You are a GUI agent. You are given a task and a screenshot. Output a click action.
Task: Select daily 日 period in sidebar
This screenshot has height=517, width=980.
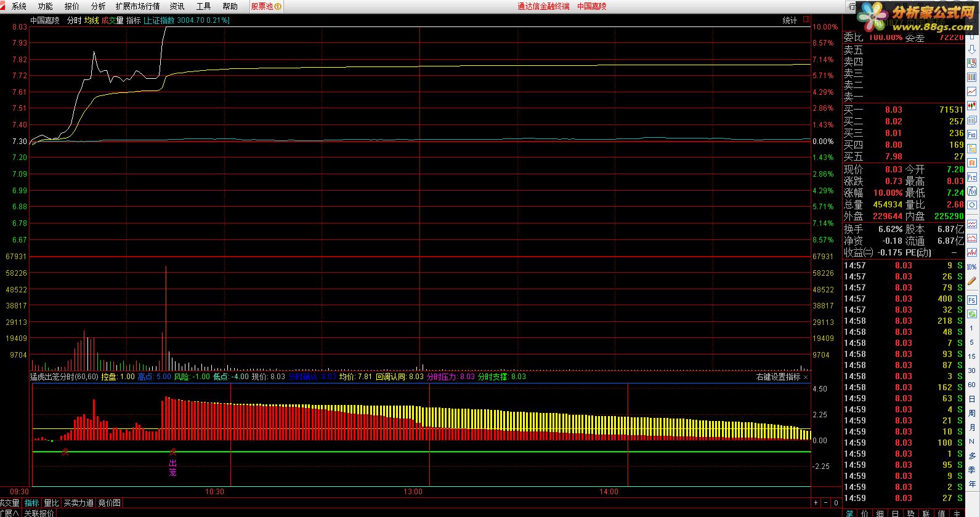point(972,399)
